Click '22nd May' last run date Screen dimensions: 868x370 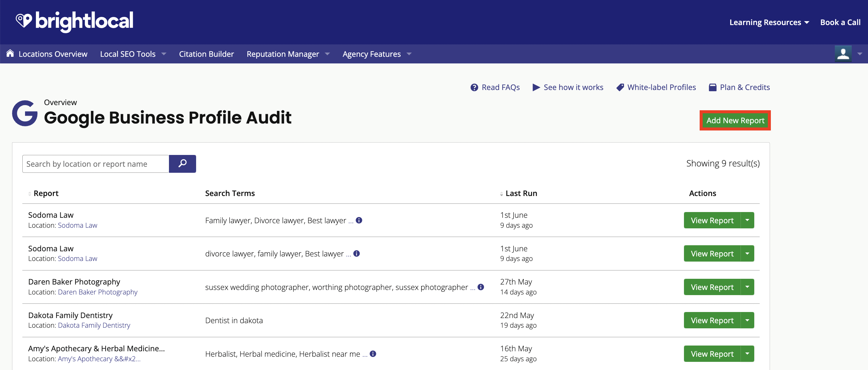point(517,315)
